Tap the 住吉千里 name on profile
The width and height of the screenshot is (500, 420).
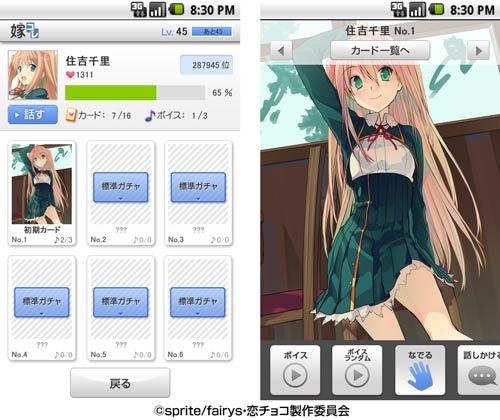(88, 61)
